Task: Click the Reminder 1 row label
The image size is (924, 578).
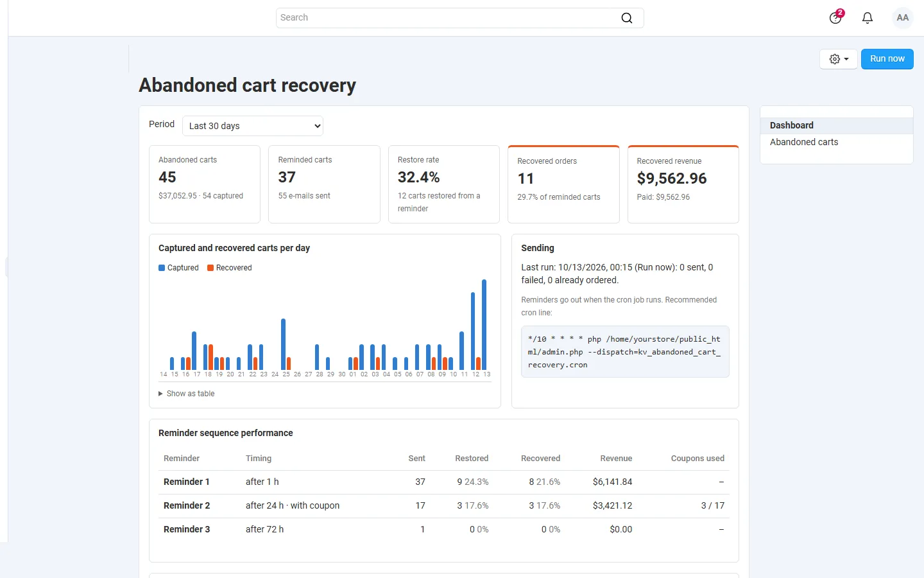Action: (x=187, y=482)
